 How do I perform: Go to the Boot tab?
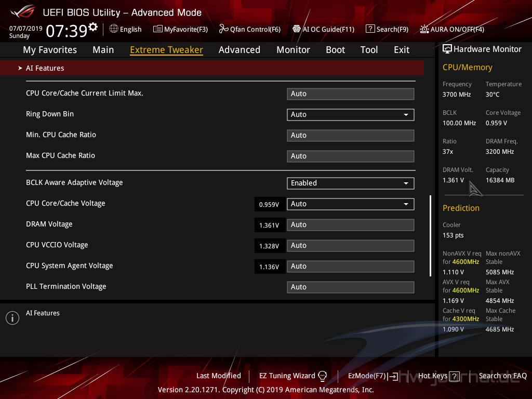(335, 50)
